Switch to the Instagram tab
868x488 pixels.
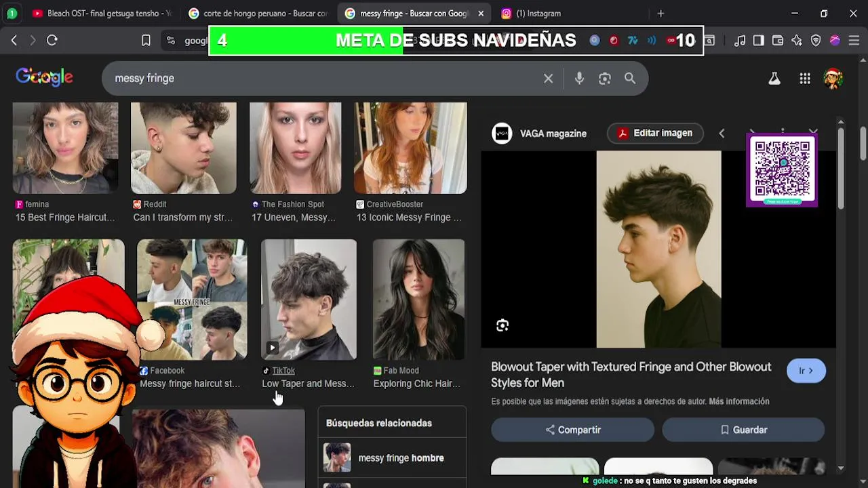tap(570, 13)
